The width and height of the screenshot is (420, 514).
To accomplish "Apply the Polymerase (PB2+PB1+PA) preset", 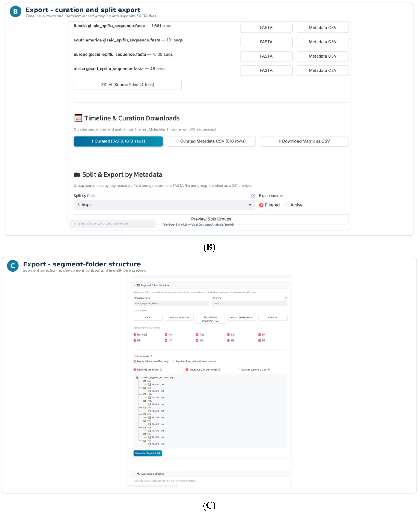I will [x=210, y=319].
